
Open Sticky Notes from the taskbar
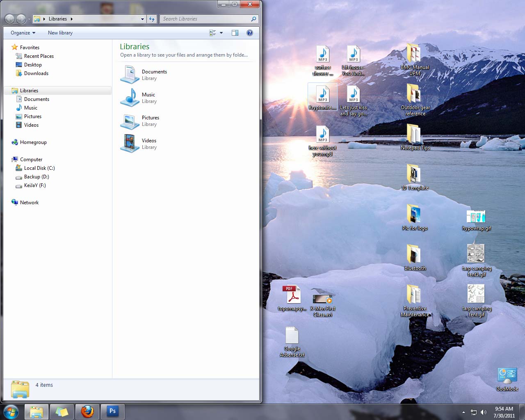pos(62,411)
